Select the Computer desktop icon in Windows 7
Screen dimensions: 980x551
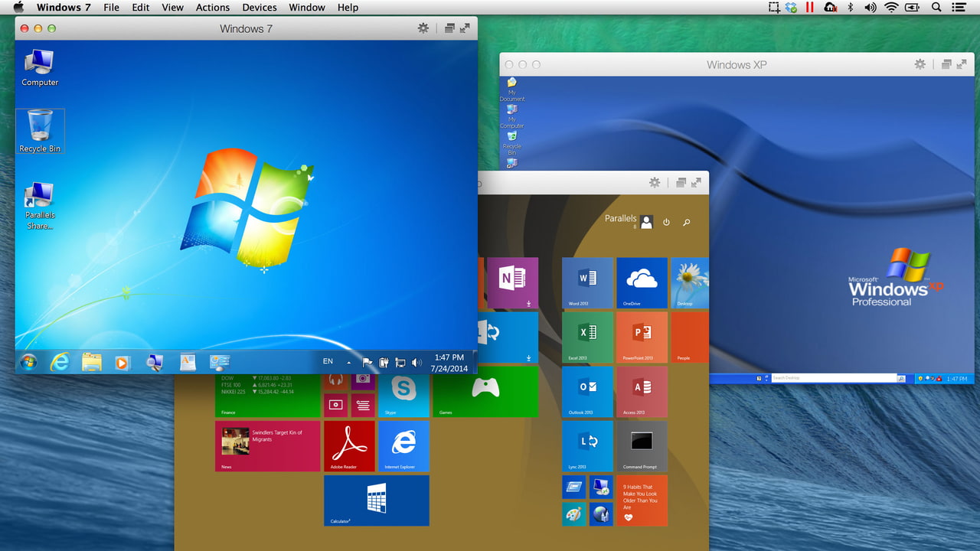coord(40,67)
